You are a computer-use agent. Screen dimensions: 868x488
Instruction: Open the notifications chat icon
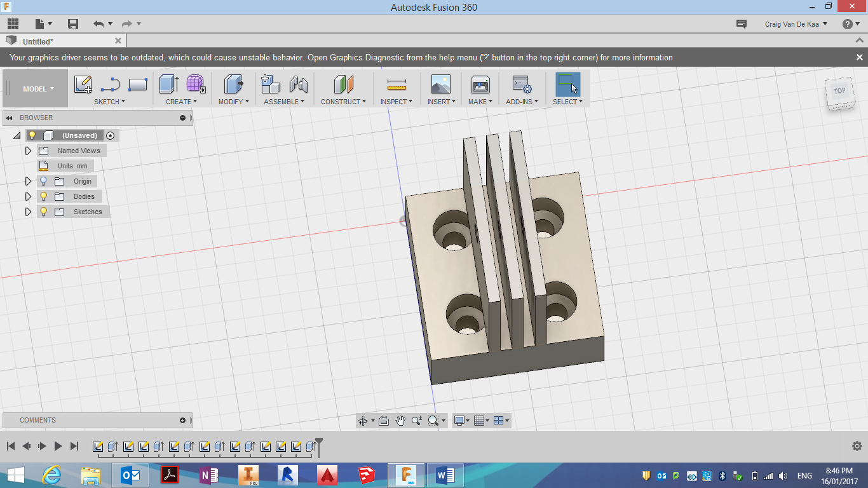(x=742, y=24)
